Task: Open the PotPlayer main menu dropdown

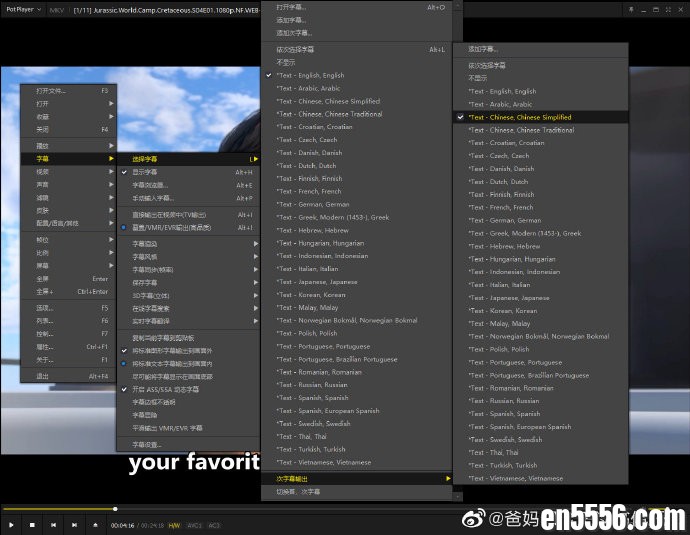Action: click(20, 8)
